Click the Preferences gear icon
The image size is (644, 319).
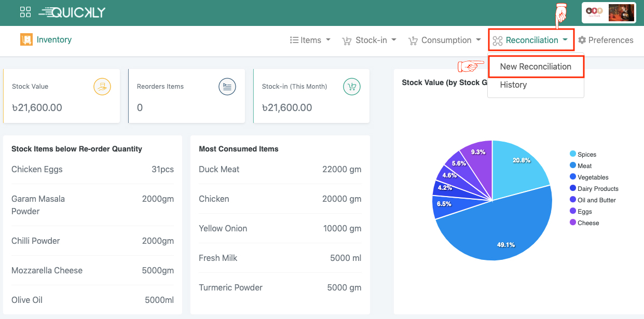tap(582, 40)
